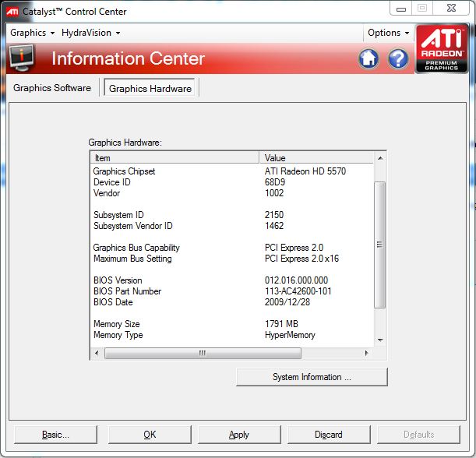This screenshot has width=476, height=458.
Task: Click the value 1791 MB
Action: [281, 324]
